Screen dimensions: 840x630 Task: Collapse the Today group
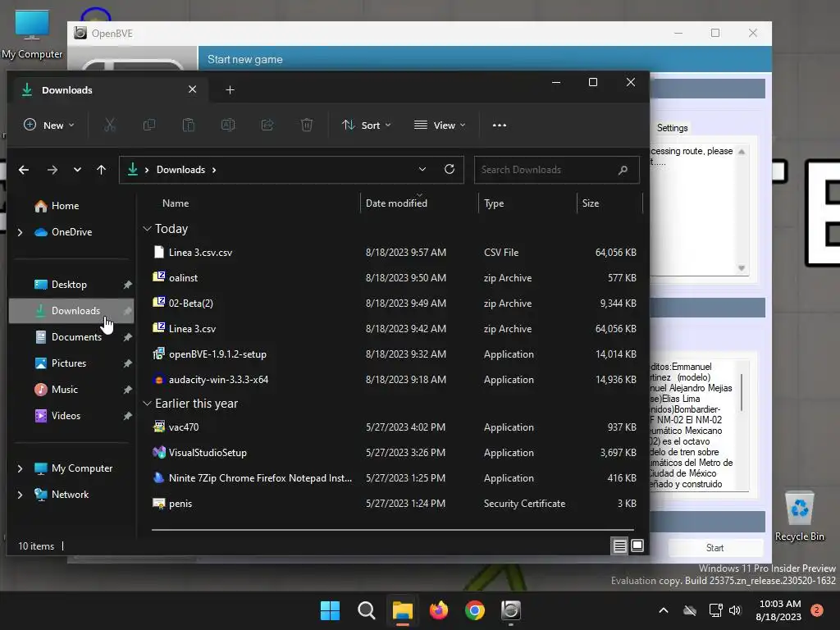148,229
